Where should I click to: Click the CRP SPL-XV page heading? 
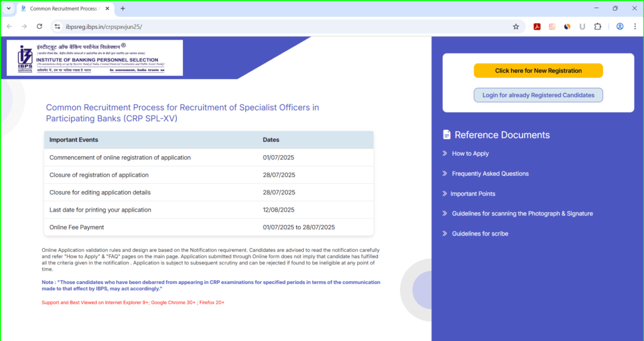(182, 113)
